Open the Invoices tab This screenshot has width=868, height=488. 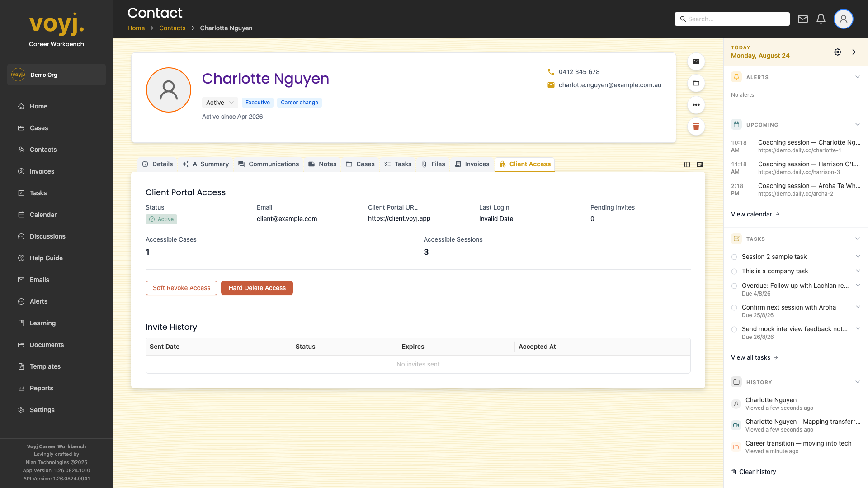[472, 164]
